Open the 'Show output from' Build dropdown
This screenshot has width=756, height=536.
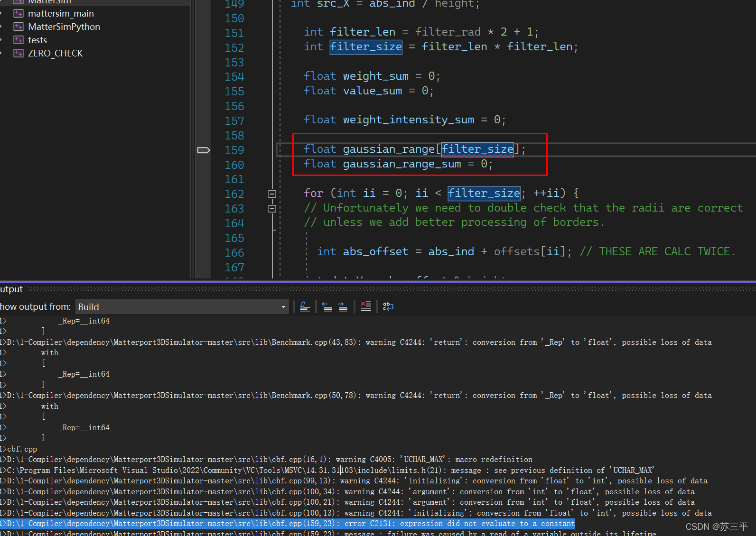point(182,307)
